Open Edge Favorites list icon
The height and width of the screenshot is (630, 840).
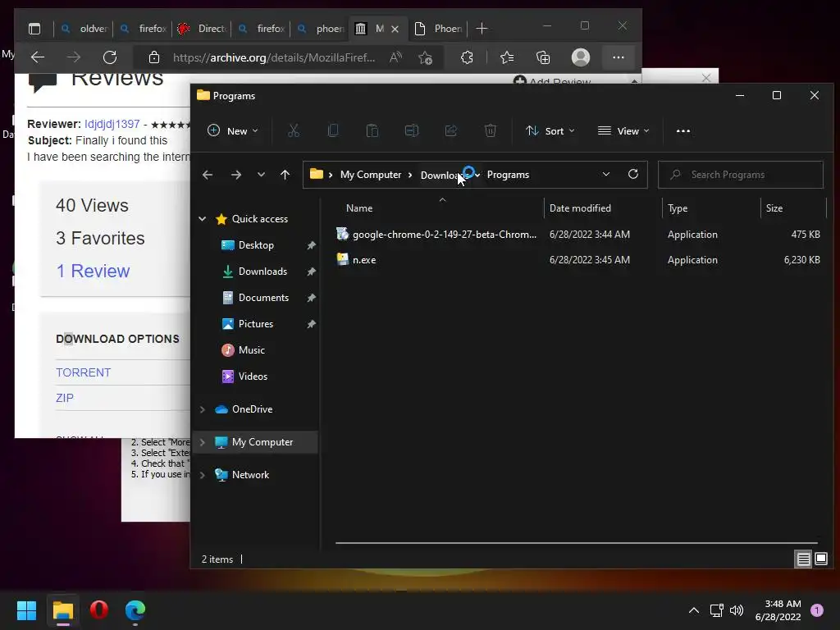point(507,57)
